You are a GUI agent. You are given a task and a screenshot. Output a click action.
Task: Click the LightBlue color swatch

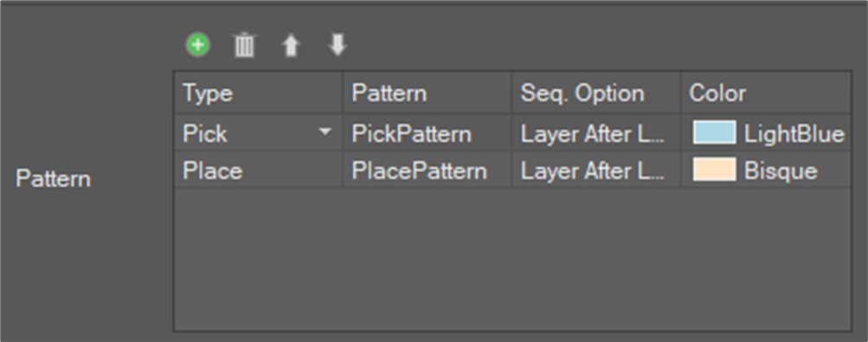pos(714,132)
